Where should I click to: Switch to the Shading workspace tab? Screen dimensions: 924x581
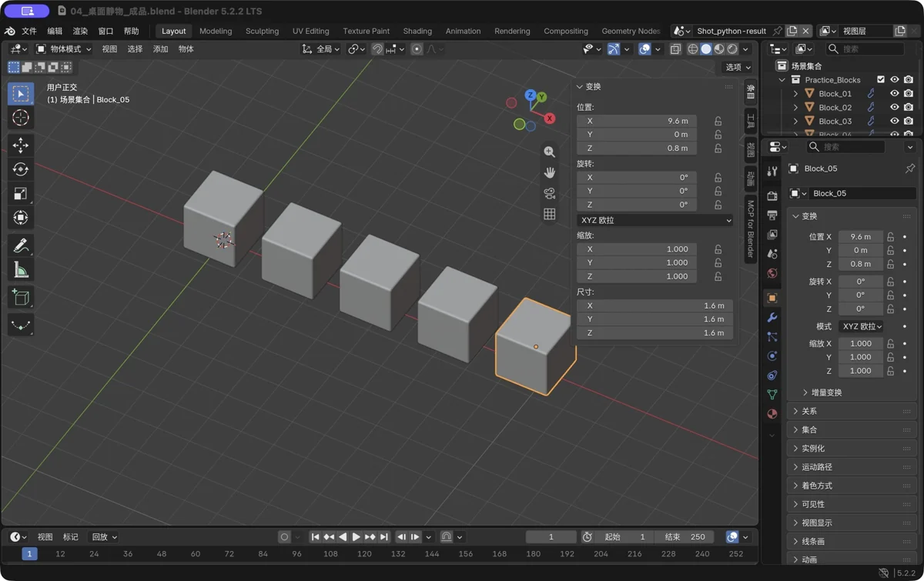[x=417, y=32]
